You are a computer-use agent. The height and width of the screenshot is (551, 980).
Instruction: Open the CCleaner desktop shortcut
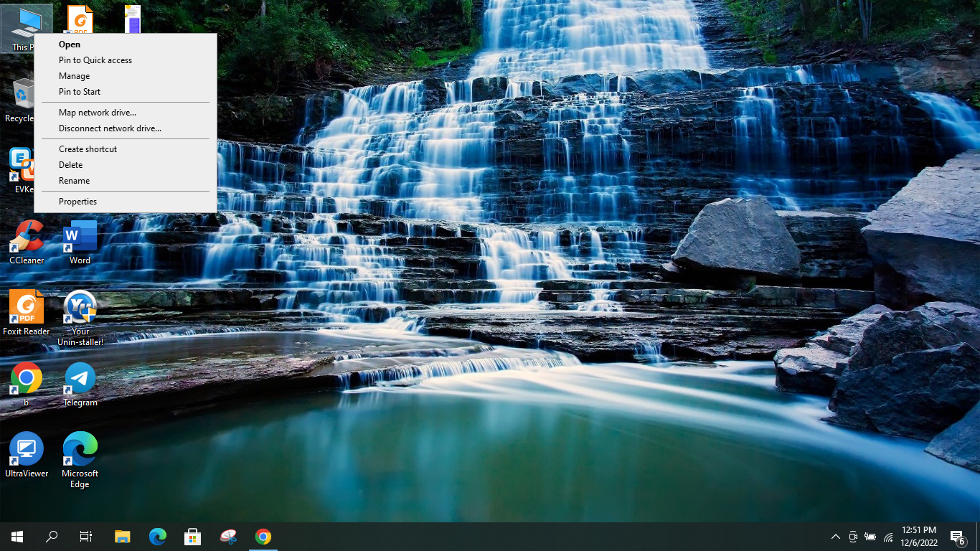pos(27,240)
